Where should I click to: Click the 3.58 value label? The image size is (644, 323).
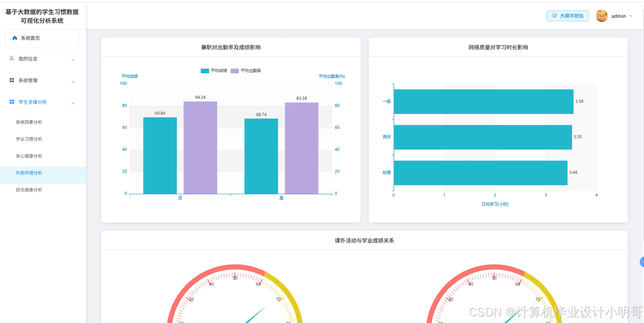[579, 102]
